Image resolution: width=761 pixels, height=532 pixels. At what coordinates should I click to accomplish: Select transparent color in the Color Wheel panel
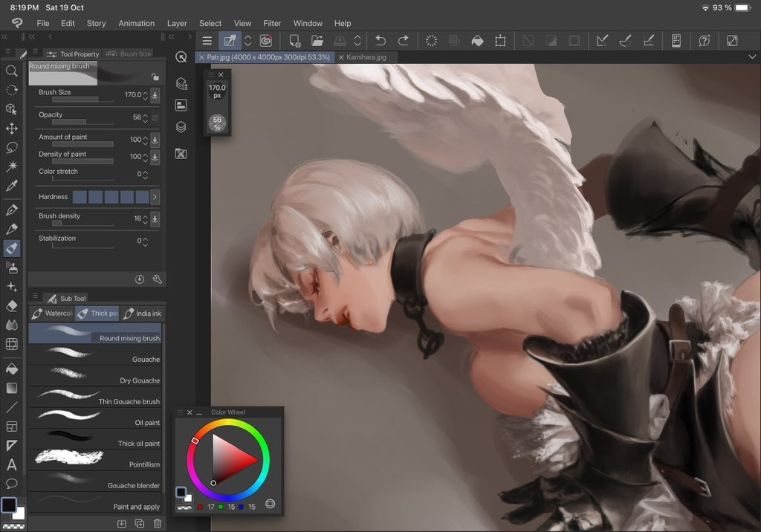coord(184,507)
